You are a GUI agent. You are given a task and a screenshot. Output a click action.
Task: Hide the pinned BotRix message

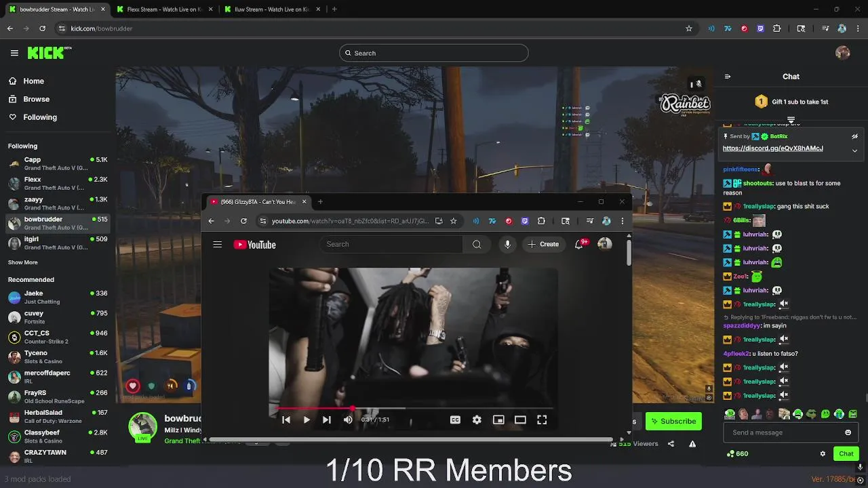pyautogui.click(x=854, y=136)
